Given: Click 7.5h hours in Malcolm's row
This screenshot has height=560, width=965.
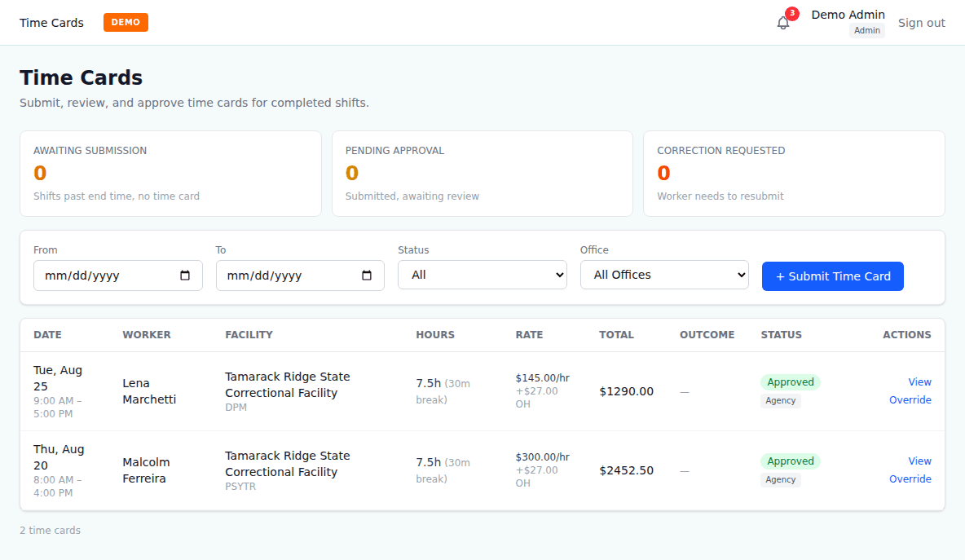Looking at the screenshot, I should [429, 461].
